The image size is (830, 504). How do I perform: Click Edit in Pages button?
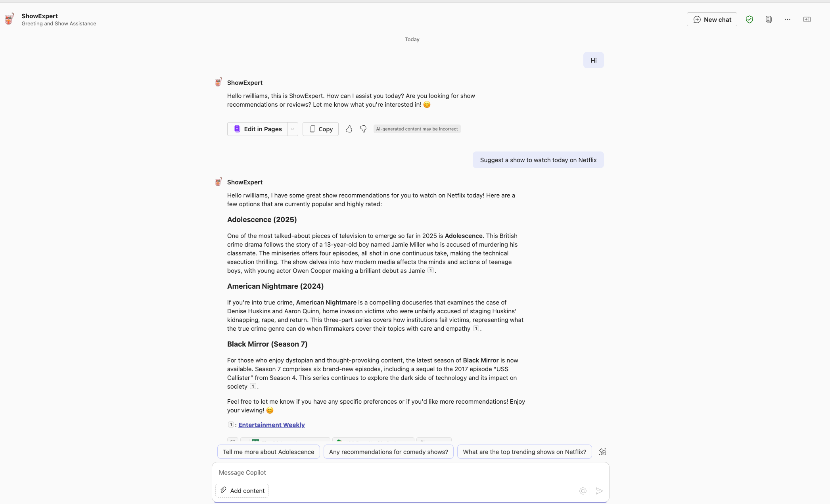pyautogui.click(x=258, y=129)
